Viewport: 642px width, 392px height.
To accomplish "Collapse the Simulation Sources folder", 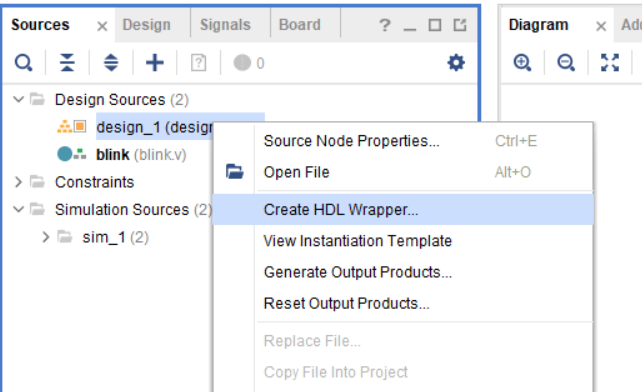I will coord(18,209).
